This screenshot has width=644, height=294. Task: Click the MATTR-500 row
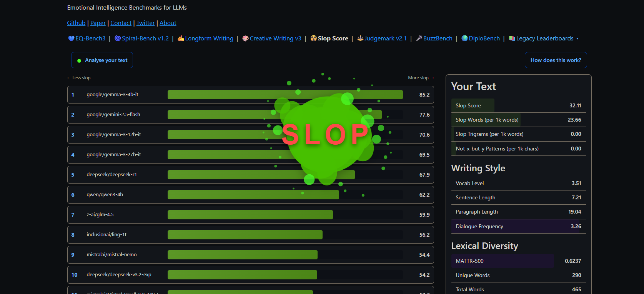point(518,261)
